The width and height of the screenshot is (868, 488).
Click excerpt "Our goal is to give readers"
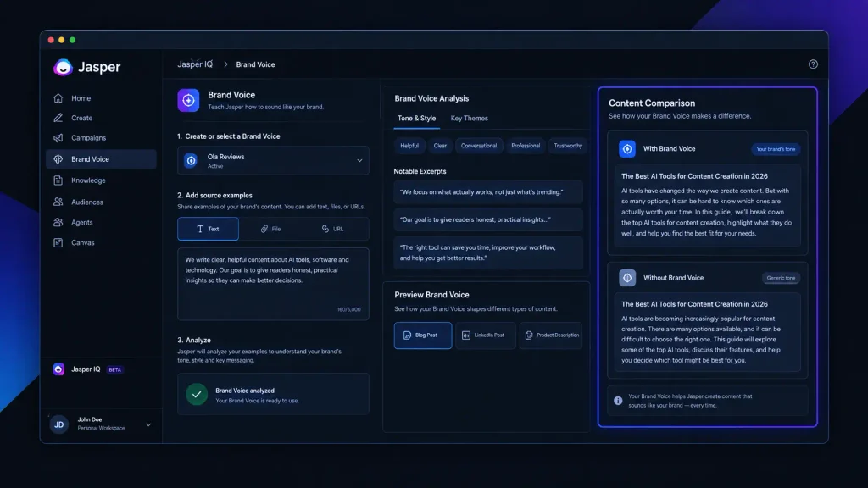click(x=488, y=219)
